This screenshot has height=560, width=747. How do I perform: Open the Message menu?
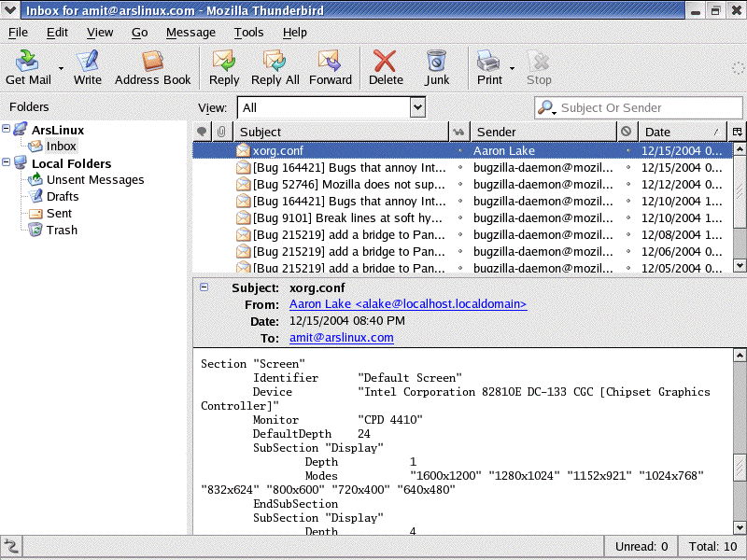click(x=190, y=32)
